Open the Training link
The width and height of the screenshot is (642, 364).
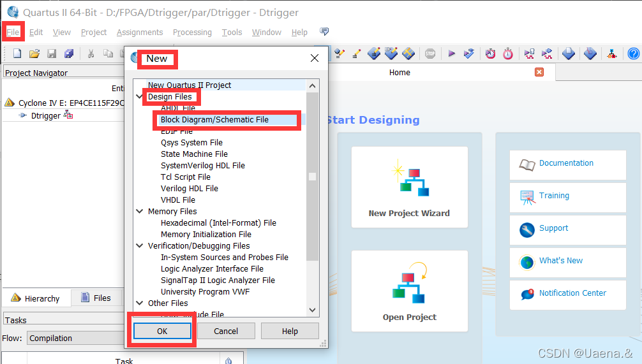click(554, 196)
